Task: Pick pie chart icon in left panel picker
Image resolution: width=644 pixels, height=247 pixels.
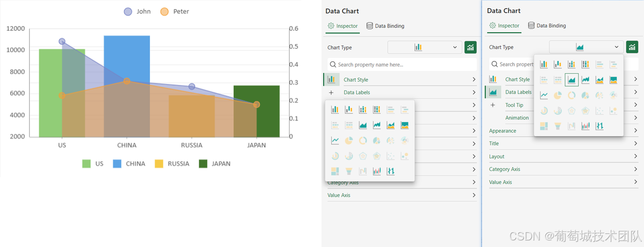Action: pyautogui.click(x=349, y=141)
